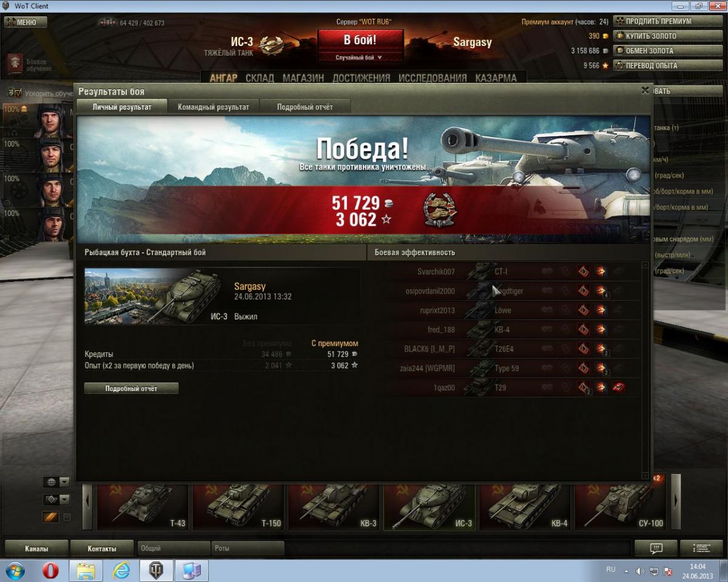Click the World of Tanks taskbar icon
This screenshot has height=582, width=728.
(x=157, y=570)
